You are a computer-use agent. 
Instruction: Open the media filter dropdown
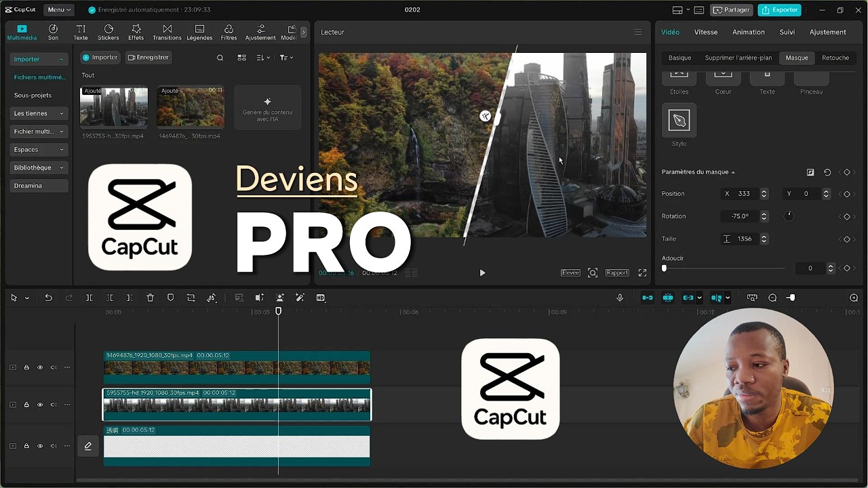click(x=287, y=58)
